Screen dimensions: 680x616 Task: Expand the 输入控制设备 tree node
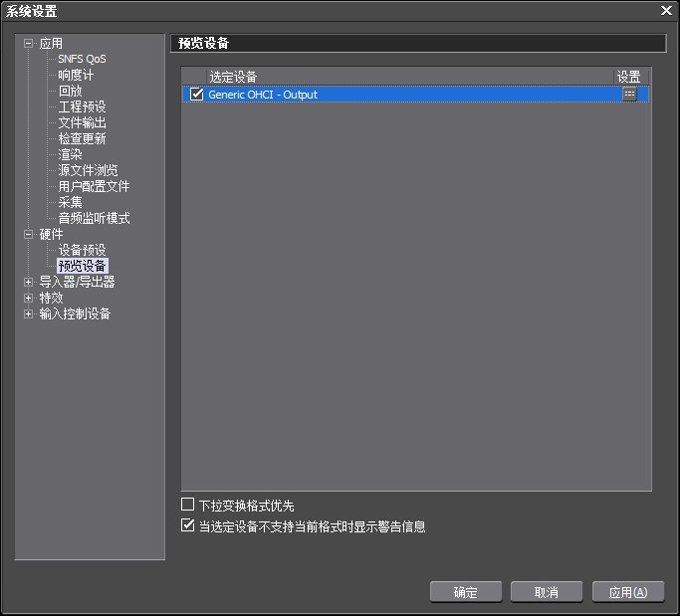tap(28, 313)
